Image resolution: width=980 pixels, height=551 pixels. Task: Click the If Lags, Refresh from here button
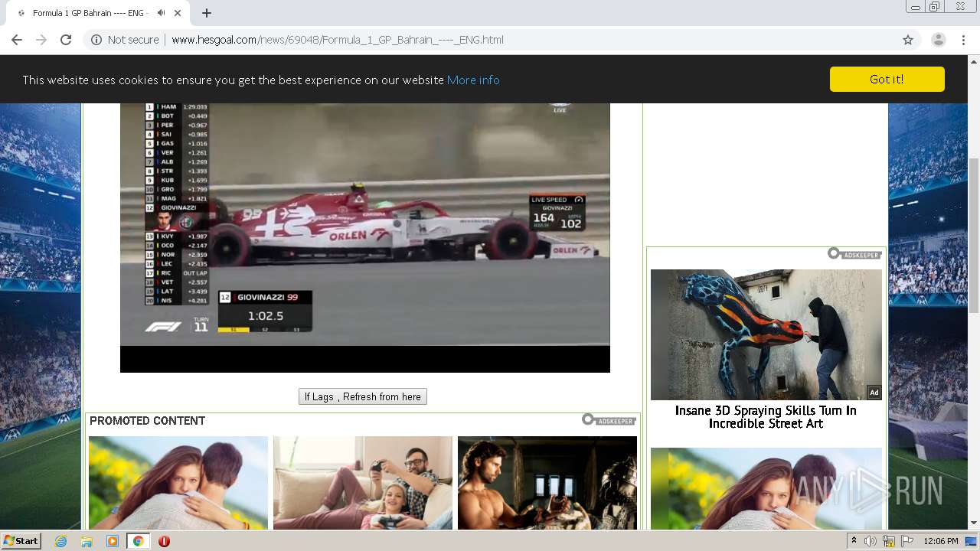coord(363,396)
